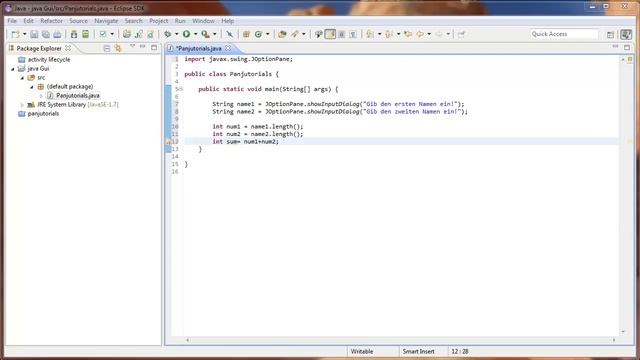The width and height of the screenshot is (640, 360).
Task: Click the Debug bug icon
Action: pos(167,34)
